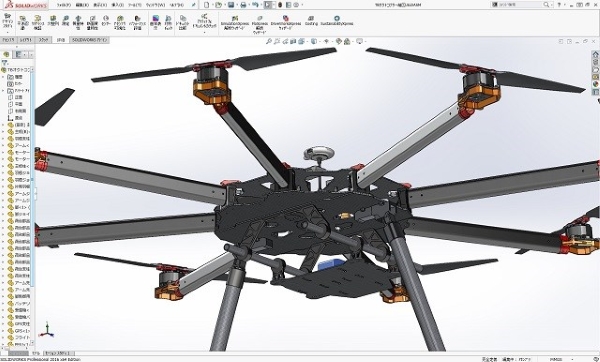Screen dimensions: 600x362
Task: Open DriveWorksXpress wizard
Action: [x=286, y=22]
